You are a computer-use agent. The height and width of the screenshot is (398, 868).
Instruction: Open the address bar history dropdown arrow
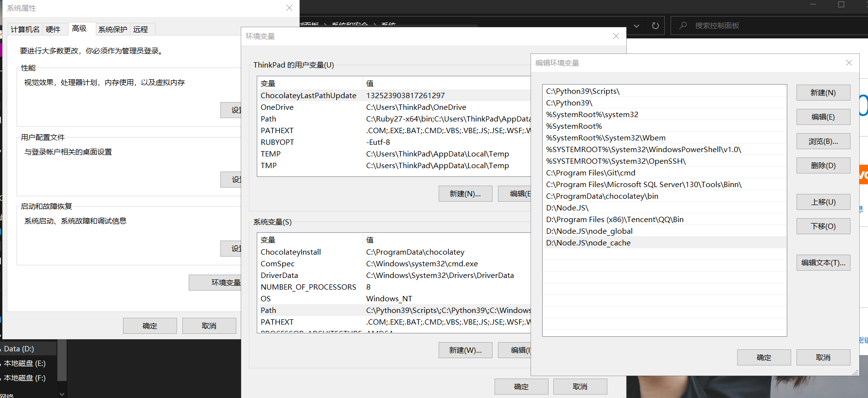(637, 26)
